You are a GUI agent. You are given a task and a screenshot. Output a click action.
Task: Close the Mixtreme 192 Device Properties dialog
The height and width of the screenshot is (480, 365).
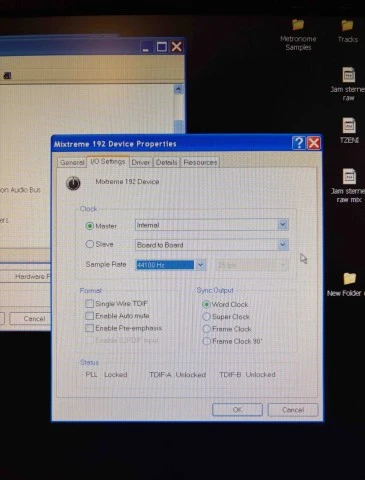click(x=314, y=143)
